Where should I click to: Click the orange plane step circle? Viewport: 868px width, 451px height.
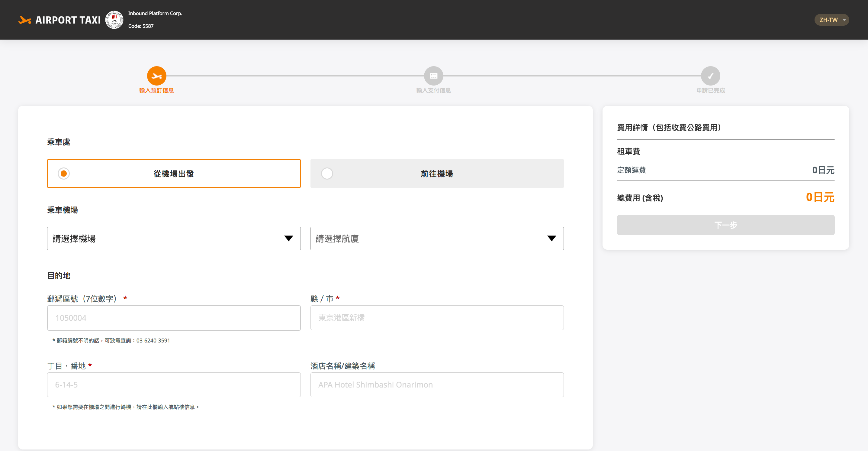point(156,76)
